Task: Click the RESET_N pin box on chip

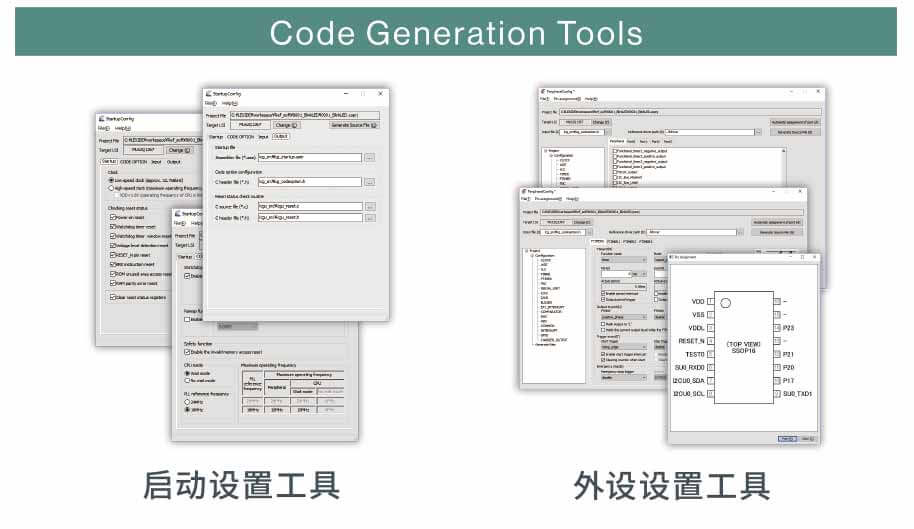Action: pos(711,340)
